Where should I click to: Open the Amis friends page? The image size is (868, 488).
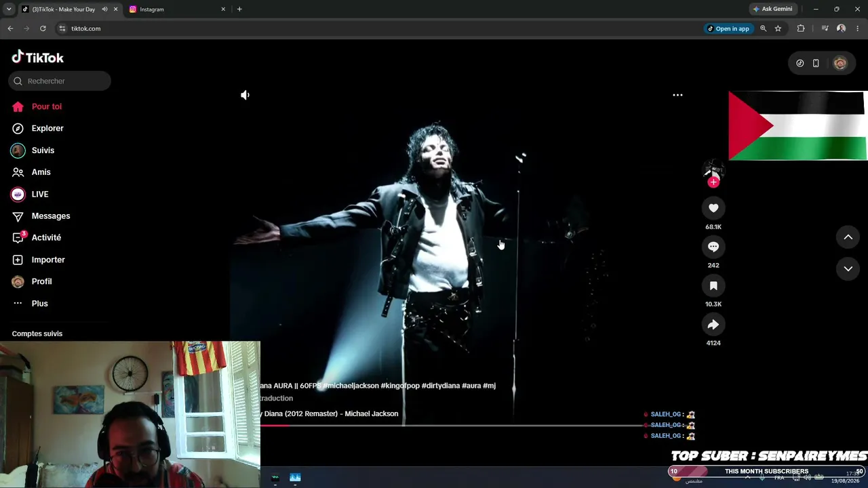click(41, 172)
